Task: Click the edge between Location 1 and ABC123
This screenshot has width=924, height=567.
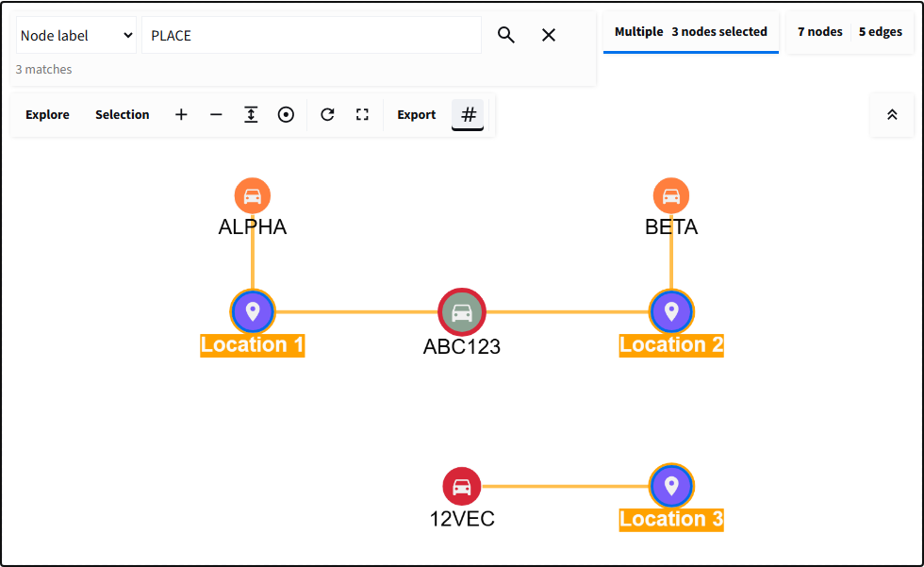Action: click(356, 311)
